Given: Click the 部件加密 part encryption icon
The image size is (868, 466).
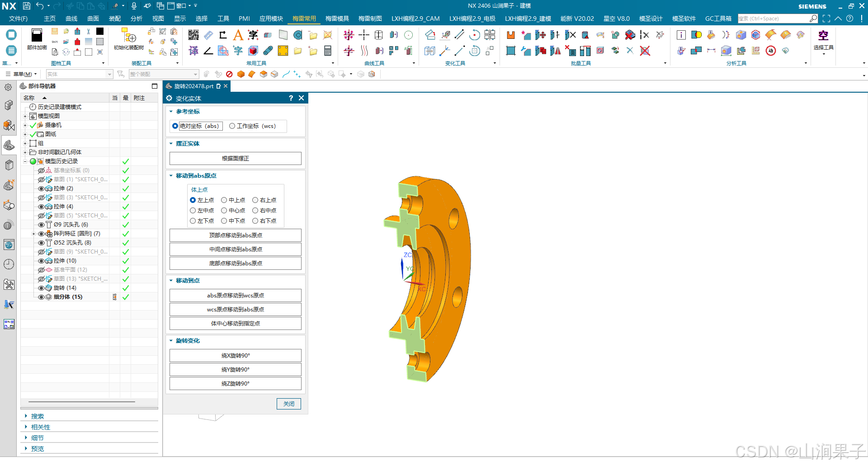Looking at the screenshot, I should 37,36.
